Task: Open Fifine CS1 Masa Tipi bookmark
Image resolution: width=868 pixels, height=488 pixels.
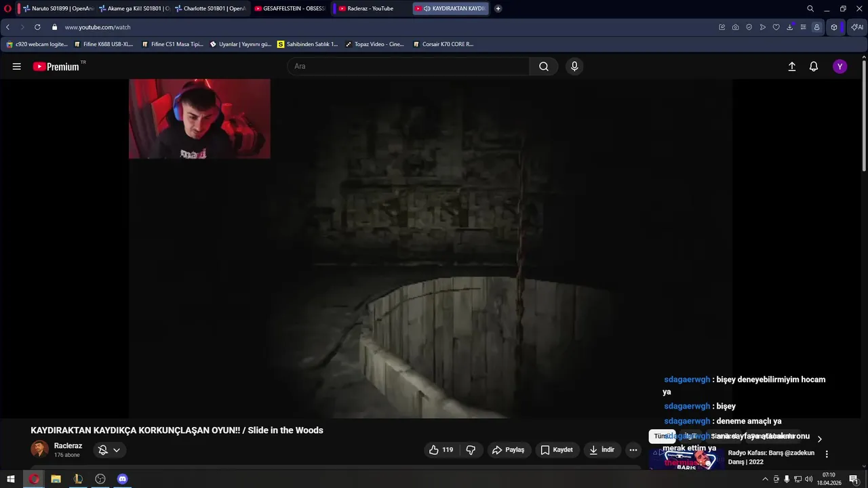Action: click(x=172, y=44)
